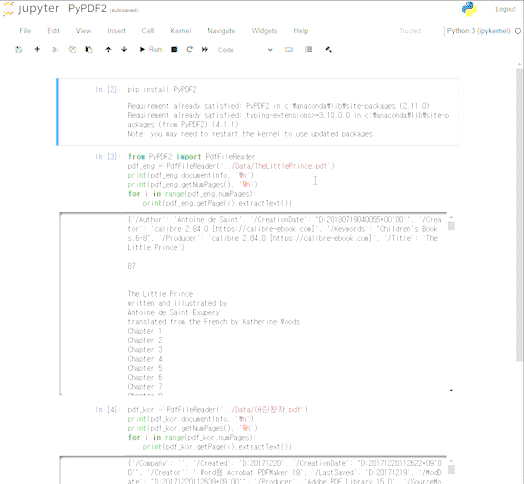Screen dimensions: 524x484
Task: Click the 'Antoine de Saint Exupery' output line
Action: click(174, 313)
